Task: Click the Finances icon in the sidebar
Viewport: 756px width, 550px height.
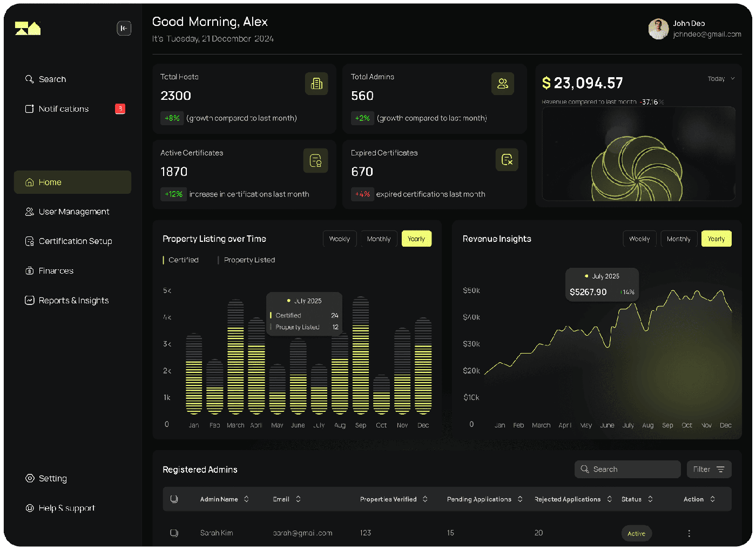Action: pos(30,271)
